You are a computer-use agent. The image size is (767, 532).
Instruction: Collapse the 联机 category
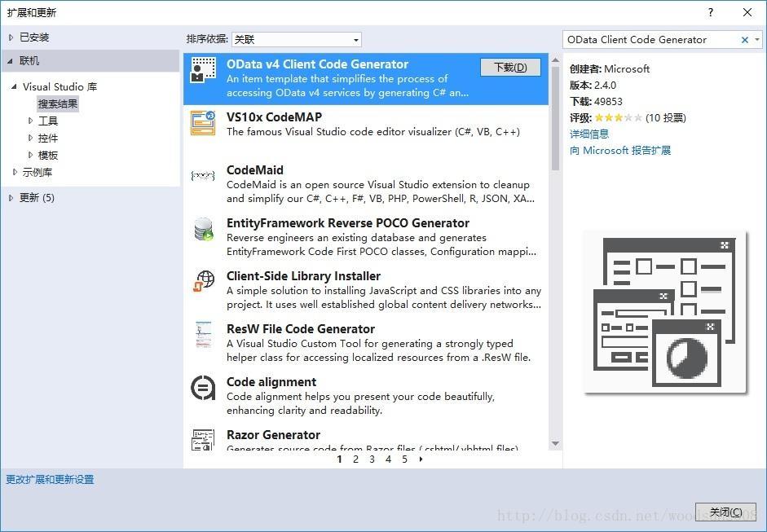(x=11, y=61)
